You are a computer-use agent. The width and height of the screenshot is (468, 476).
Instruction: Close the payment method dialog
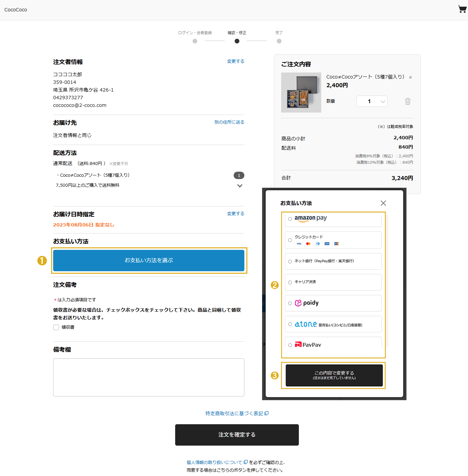[x=383, y=203]
